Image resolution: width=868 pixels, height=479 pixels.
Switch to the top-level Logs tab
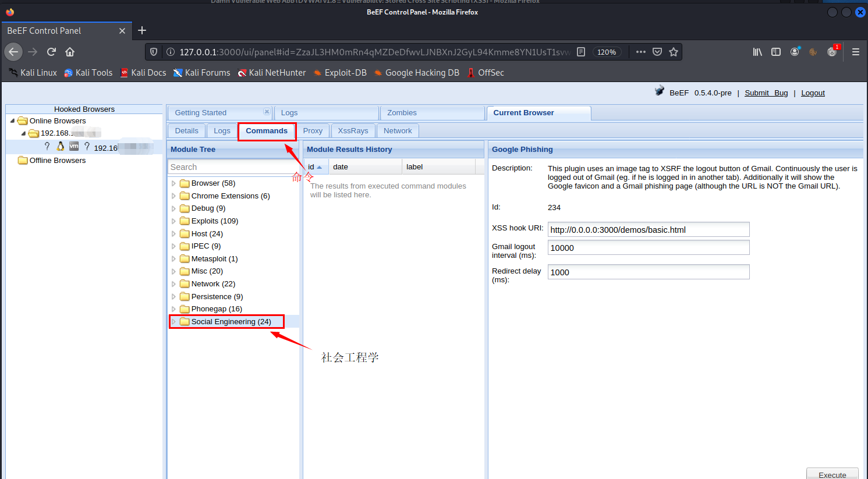pyautogui.click(x=327, y=113)
